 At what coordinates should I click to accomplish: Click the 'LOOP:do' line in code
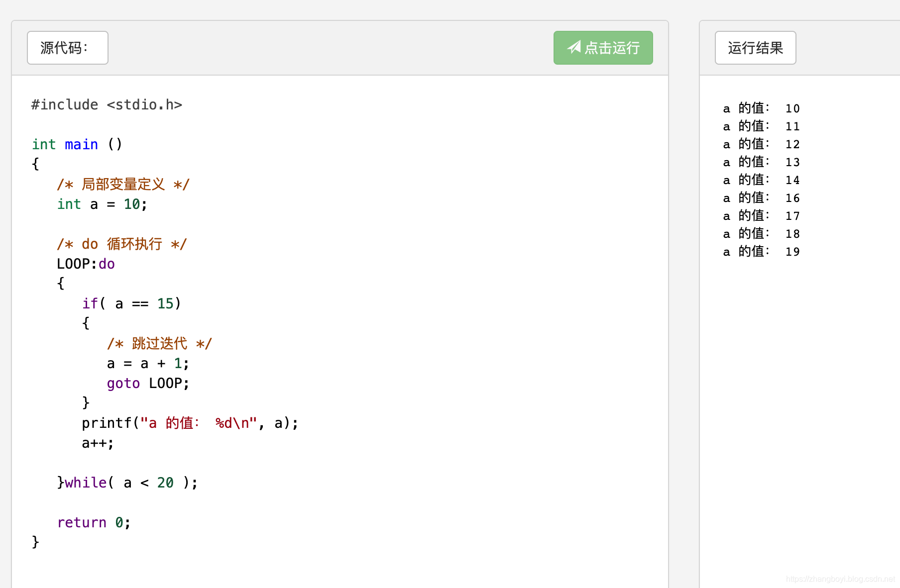(86, 264)
